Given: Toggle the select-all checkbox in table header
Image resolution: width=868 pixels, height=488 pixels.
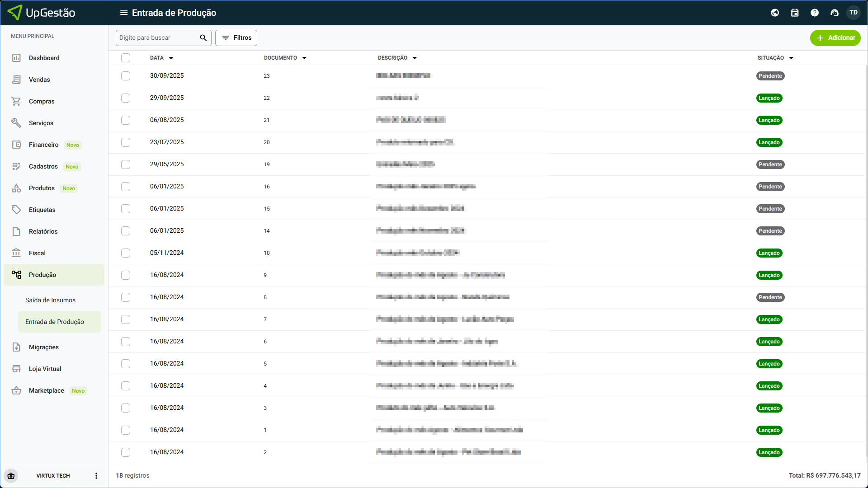Looking at the screenshot, I should click(x=126, y=58).
